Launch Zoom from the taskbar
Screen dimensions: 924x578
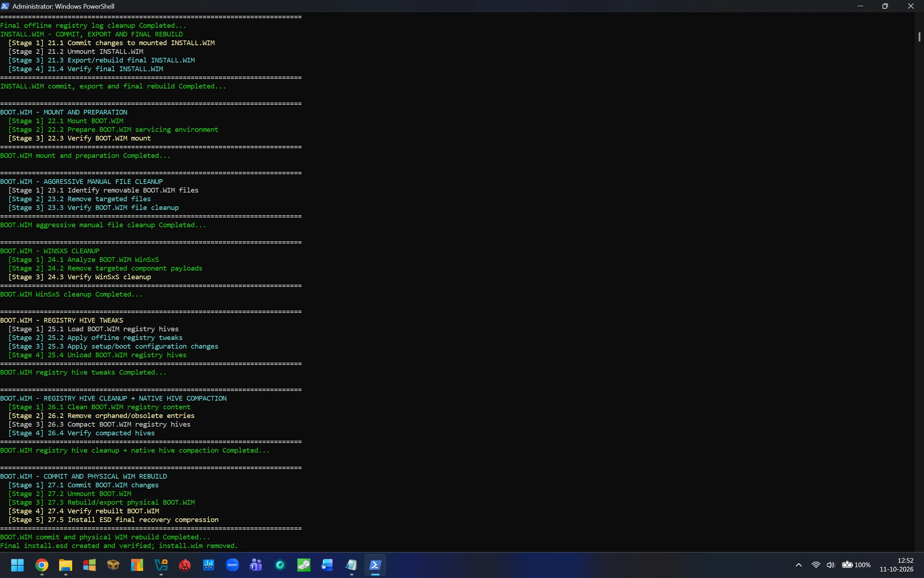click(232, 565)
